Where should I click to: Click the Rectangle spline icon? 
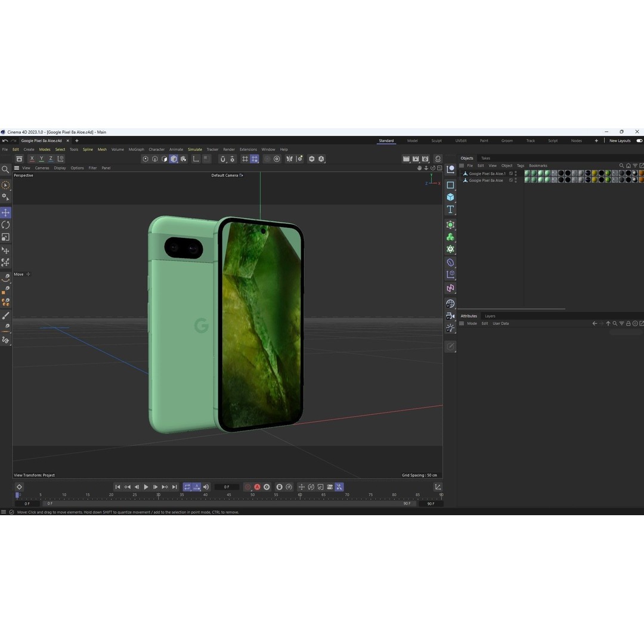coord(450,185)
